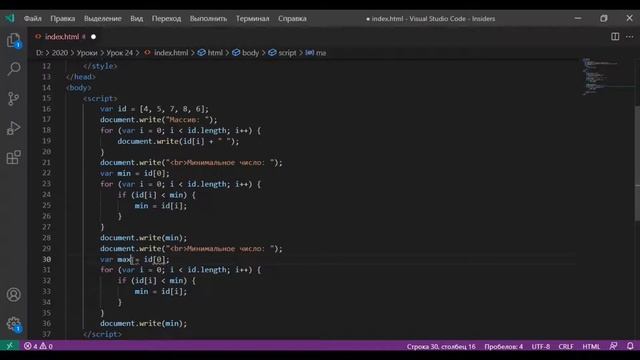Click the remote window status icon

coord(9,346)
